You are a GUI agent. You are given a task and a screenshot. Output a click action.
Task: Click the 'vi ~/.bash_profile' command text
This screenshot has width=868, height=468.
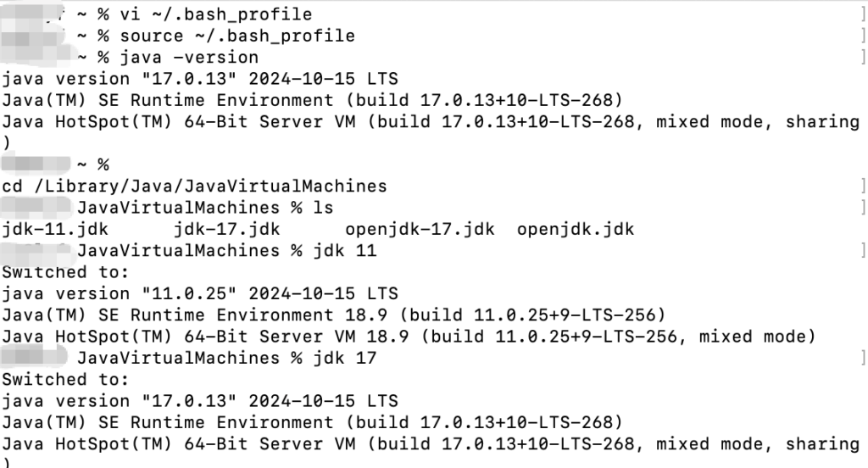(216, 14)
